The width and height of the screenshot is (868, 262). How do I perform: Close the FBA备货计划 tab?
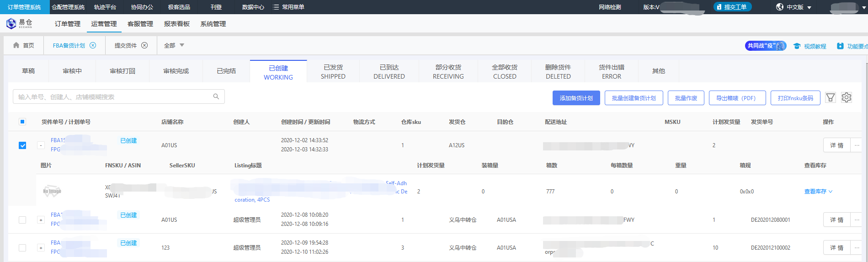93,45
